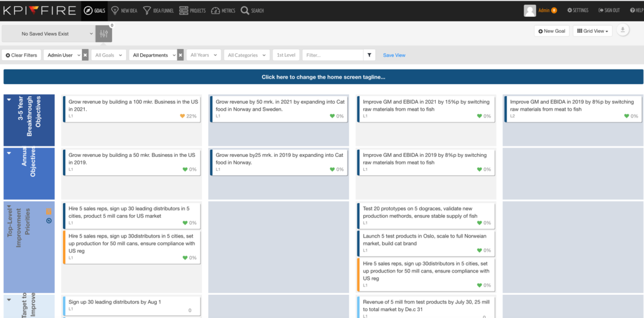
Task: Remove the Admin User filter with x
Action: click(x=85, y=55)
